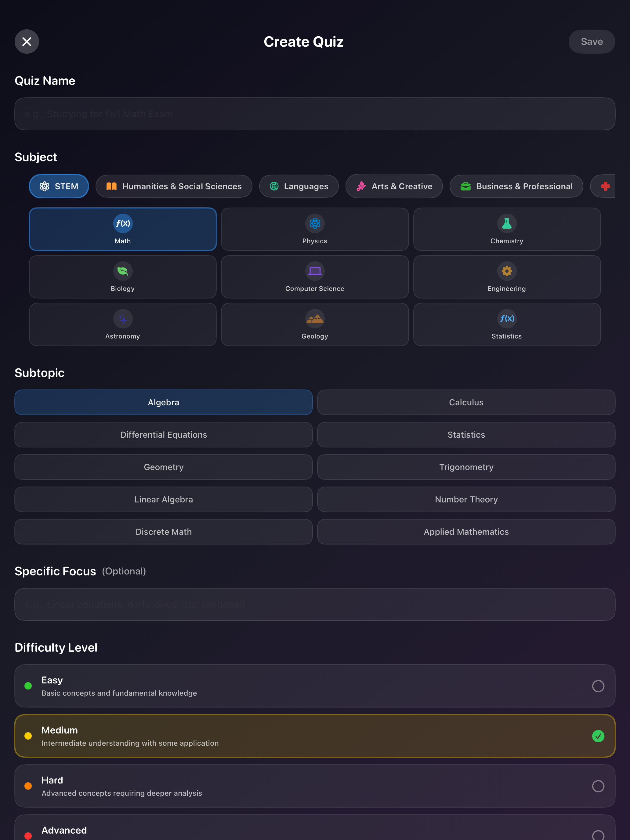Image resolution: width=630 pixels, height=840 pixels.
Task: Pick the Statistics subtopic button
Action: 466,435
